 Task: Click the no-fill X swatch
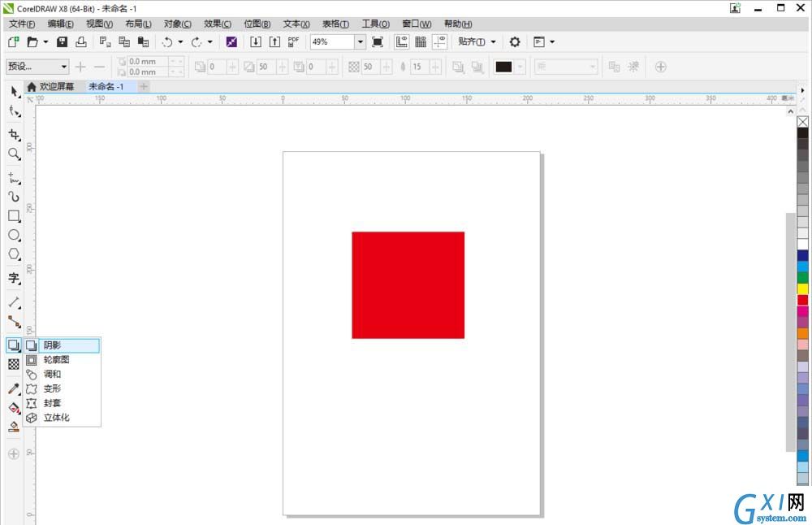click(x=803, y=122)
